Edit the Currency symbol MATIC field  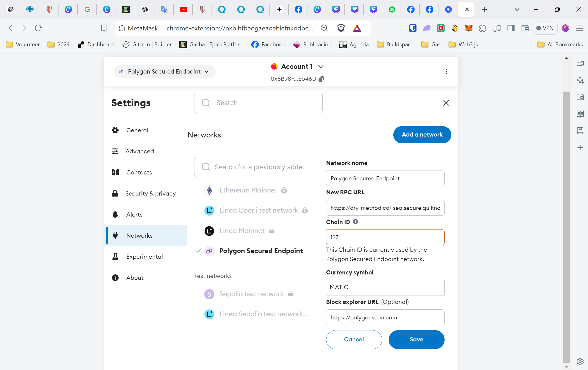pos(385,287)
